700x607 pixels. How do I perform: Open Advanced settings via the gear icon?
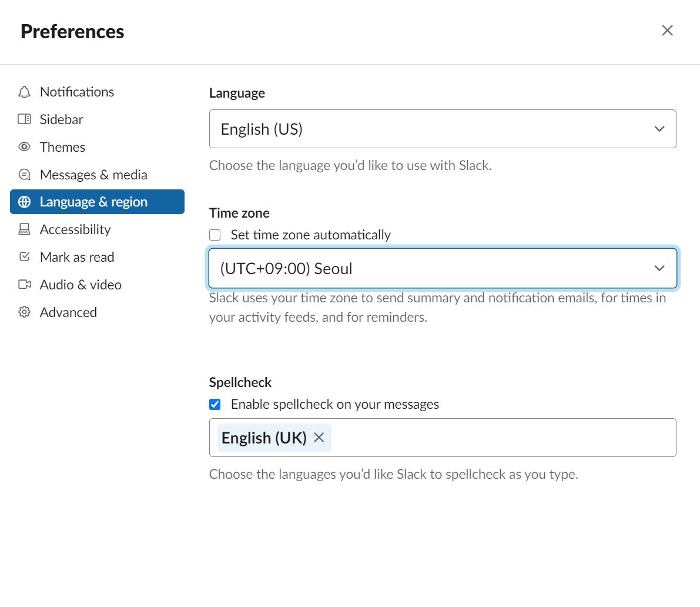24,312
